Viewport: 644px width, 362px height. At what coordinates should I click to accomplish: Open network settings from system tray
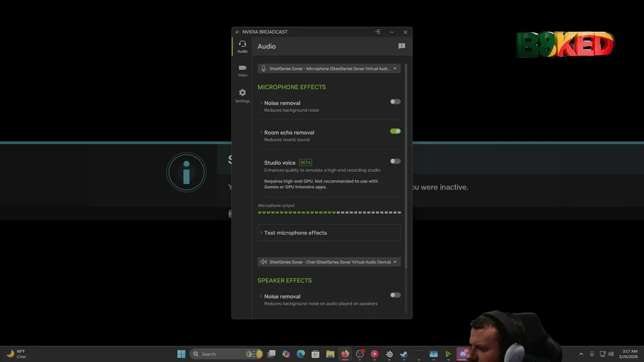click(602, 354)
